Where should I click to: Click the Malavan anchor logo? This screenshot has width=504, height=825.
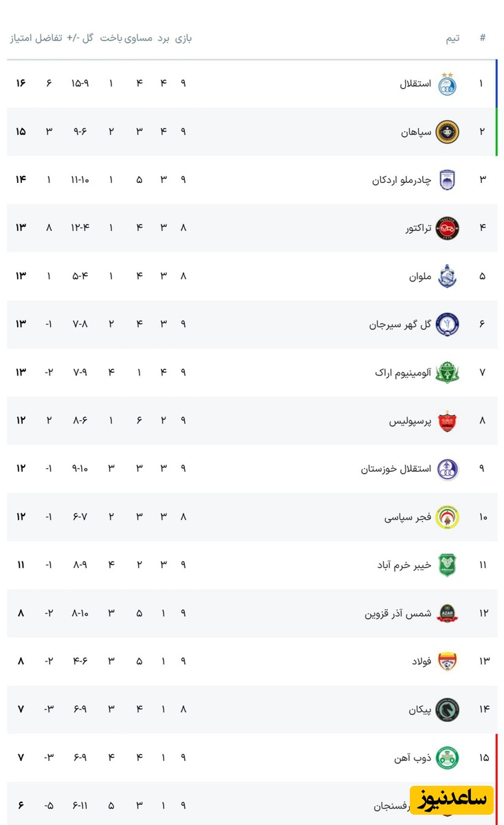(x=447, y=276)
